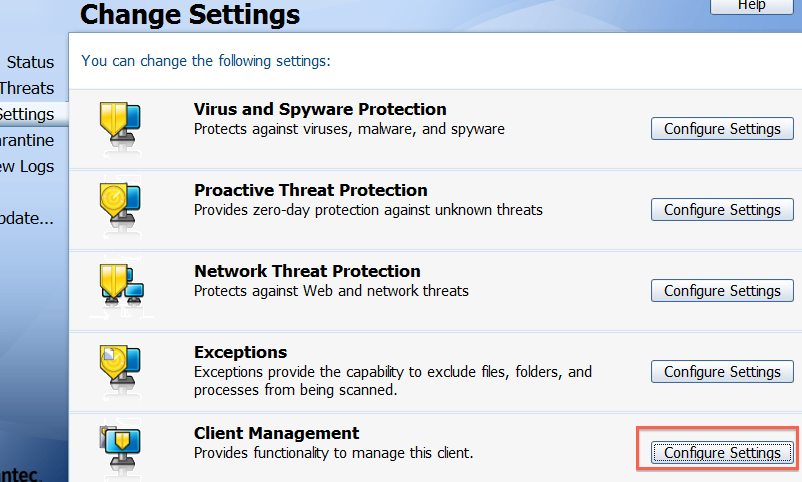Open Scan for Threats sidebar item
Image resolution: width=802 pixels, height=482 pixels.
pyautogui.click(x=27, y=89)
